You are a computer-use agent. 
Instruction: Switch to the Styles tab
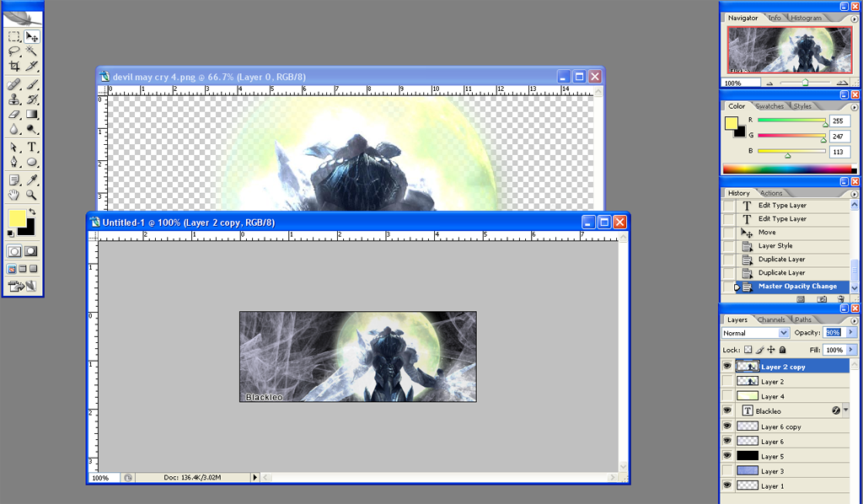[x=802, y=106]
